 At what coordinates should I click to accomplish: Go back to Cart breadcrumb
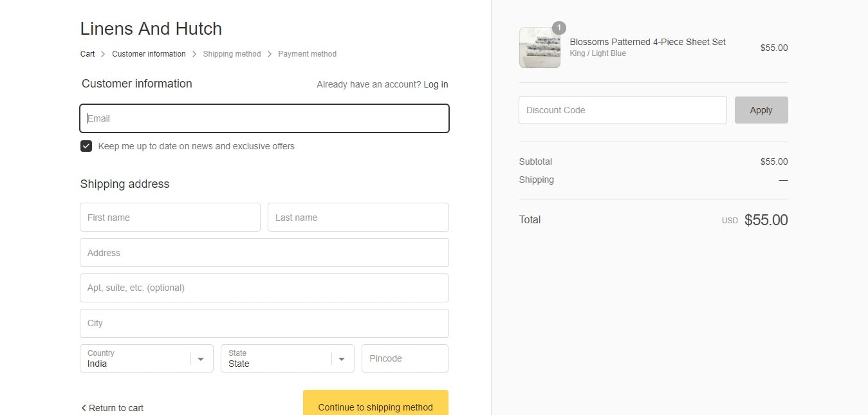click(88, 54)
